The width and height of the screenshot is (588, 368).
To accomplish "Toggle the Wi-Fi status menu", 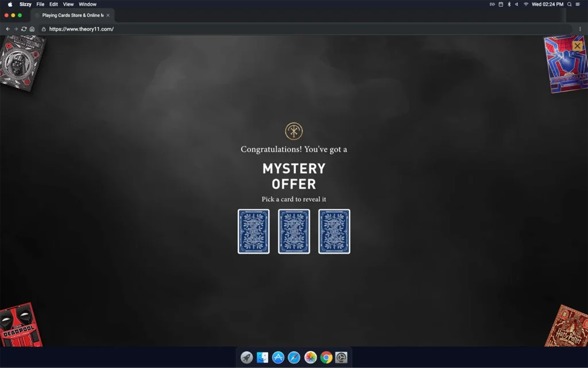I will 525,4.
